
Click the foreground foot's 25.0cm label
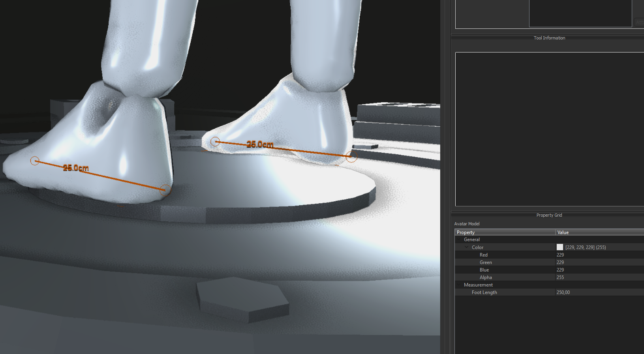coord(76,168)
